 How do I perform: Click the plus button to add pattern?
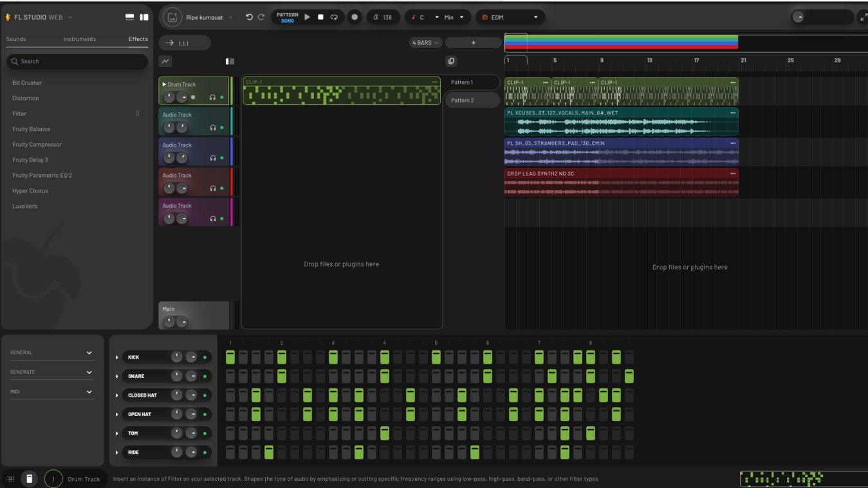pos(473,43)
